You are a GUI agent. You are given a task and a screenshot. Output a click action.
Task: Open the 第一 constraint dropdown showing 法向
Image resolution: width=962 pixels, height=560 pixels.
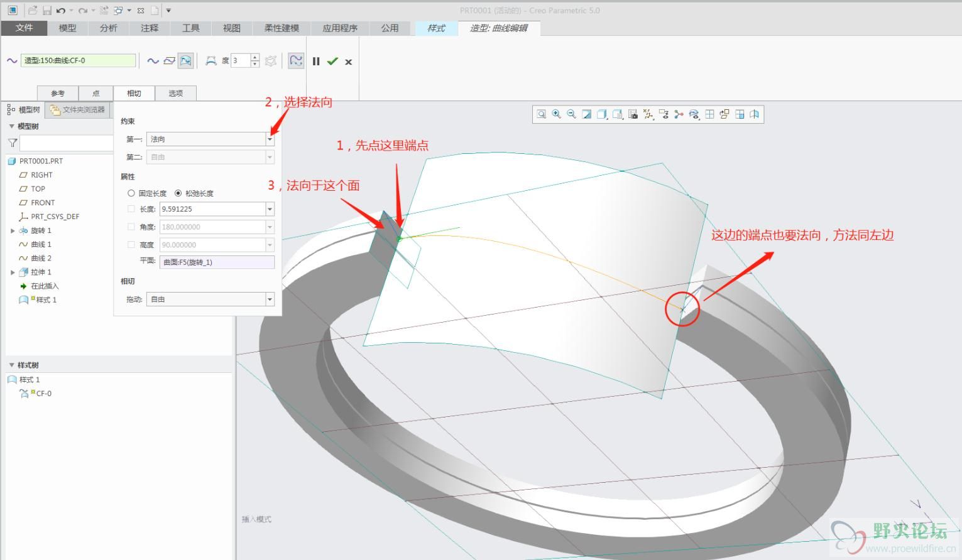(210, 139)
